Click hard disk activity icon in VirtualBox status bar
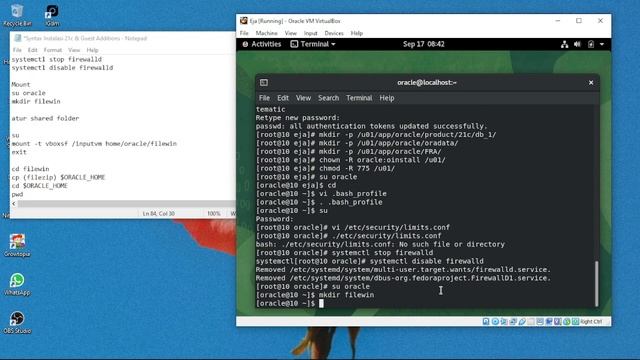This screenshot has height=360, width=640. [486, 322]
